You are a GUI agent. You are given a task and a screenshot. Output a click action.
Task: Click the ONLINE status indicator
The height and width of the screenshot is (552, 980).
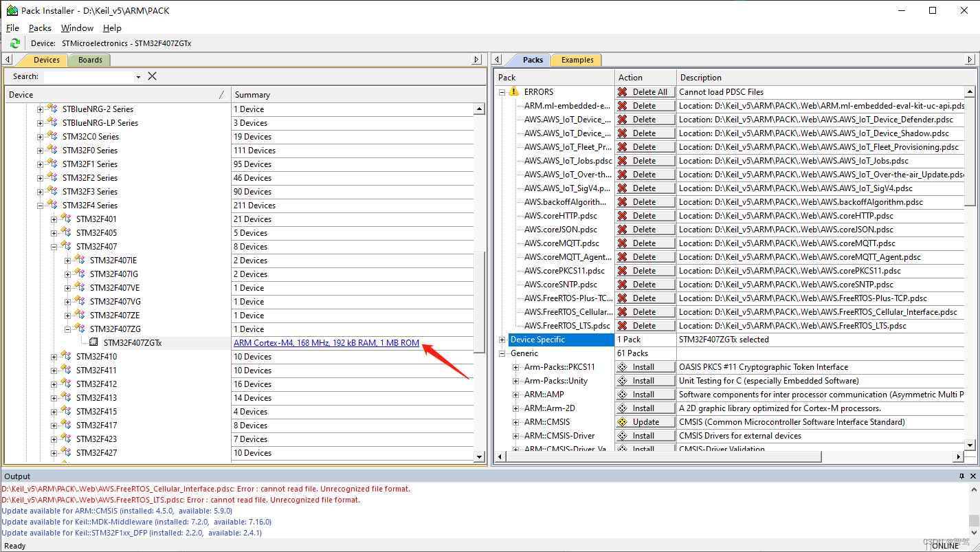click(945, 546)
